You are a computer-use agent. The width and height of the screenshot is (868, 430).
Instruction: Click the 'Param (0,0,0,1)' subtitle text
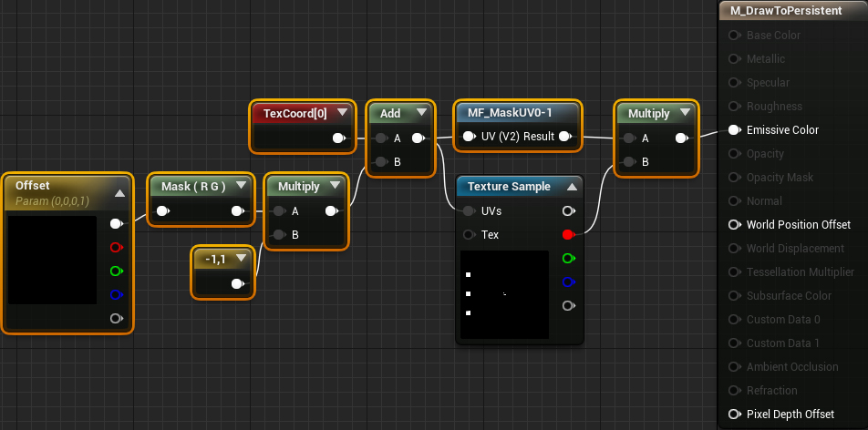(x=52, y=201)
